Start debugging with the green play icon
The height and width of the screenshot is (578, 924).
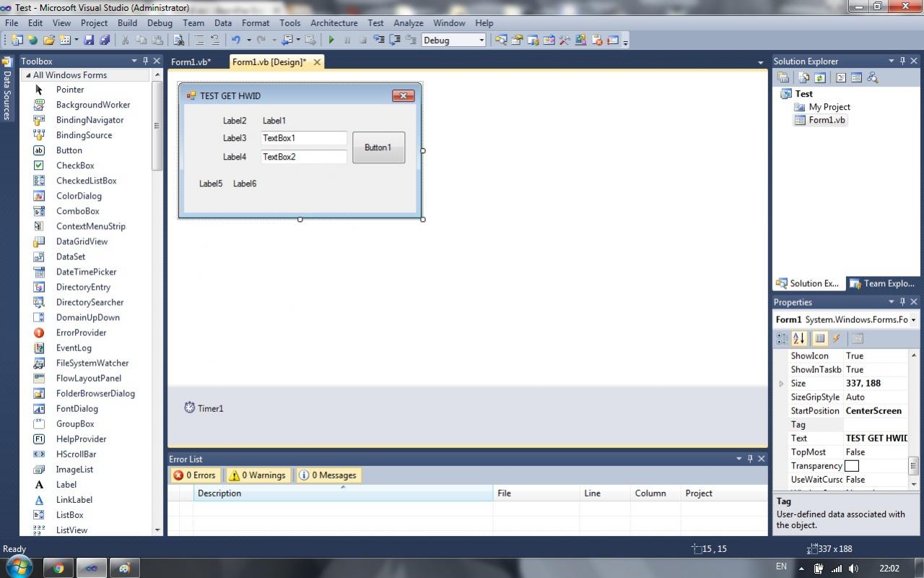point(331,40)
